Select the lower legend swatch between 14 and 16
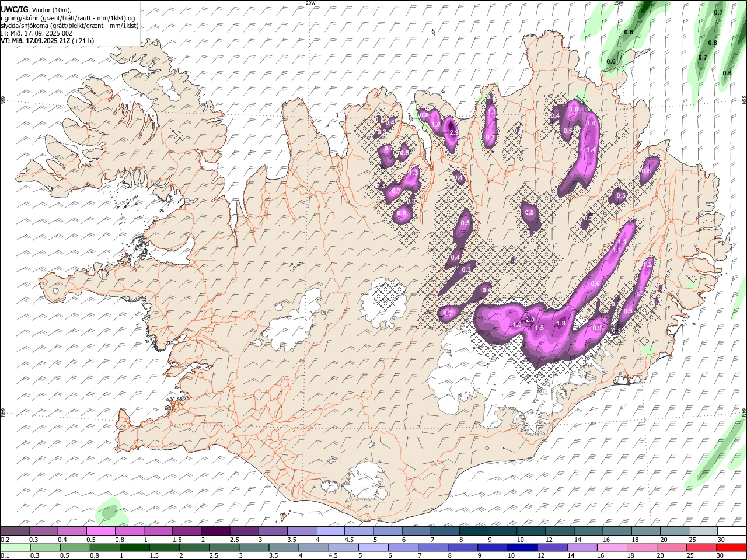747x560 pixels. pyautogui.click(x=582, y=547)
